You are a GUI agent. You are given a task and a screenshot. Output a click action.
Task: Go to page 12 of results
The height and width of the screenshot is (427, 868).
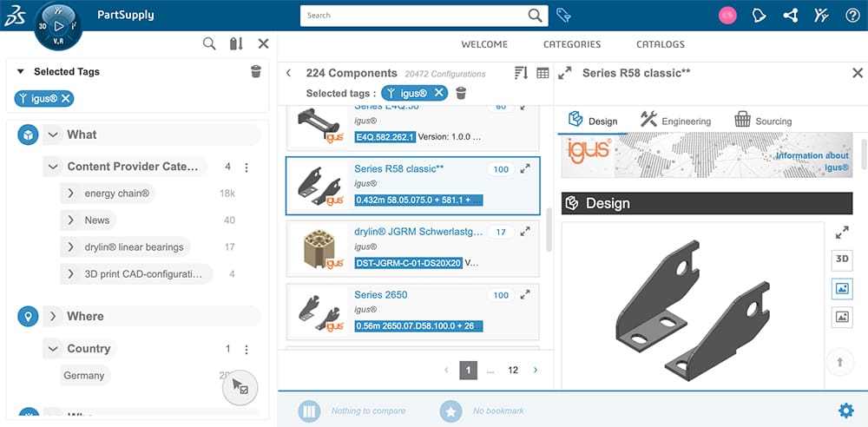pyautogui.click(x=513, y=370)
